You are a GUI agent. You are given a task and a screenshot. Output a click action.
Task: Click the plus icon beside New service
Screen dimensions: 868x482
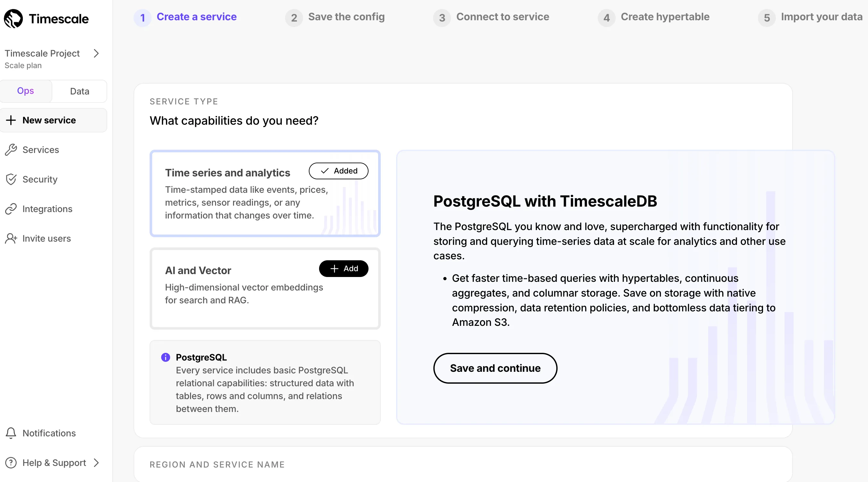click(x=11, y=120)
